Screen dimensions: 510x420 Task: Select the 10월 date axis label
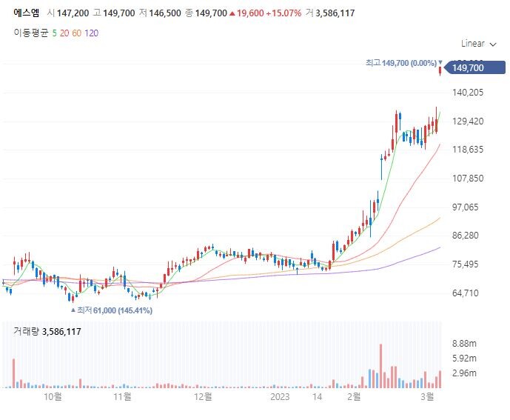click(x=53, y=396)
